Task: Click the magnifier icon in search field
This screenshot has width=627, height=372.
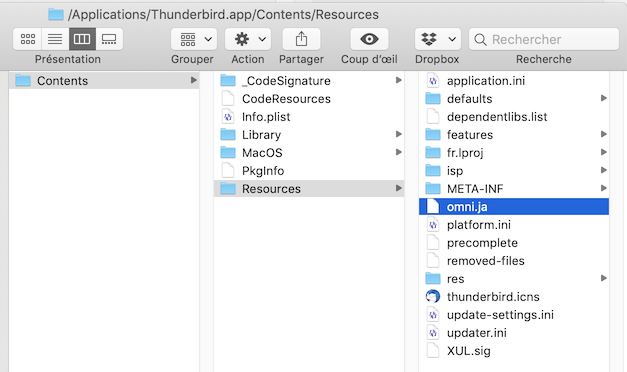Action: pos(480,40)
